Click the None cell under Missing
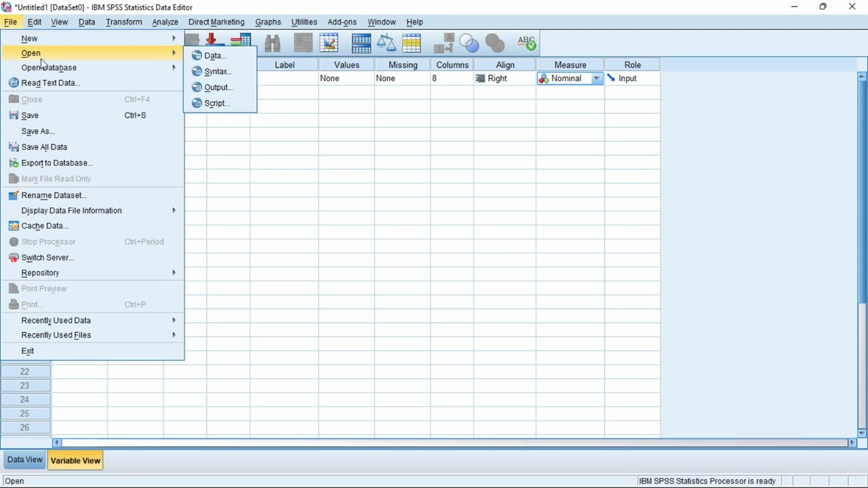Screen dimensions: 868x488 [403, 79]
